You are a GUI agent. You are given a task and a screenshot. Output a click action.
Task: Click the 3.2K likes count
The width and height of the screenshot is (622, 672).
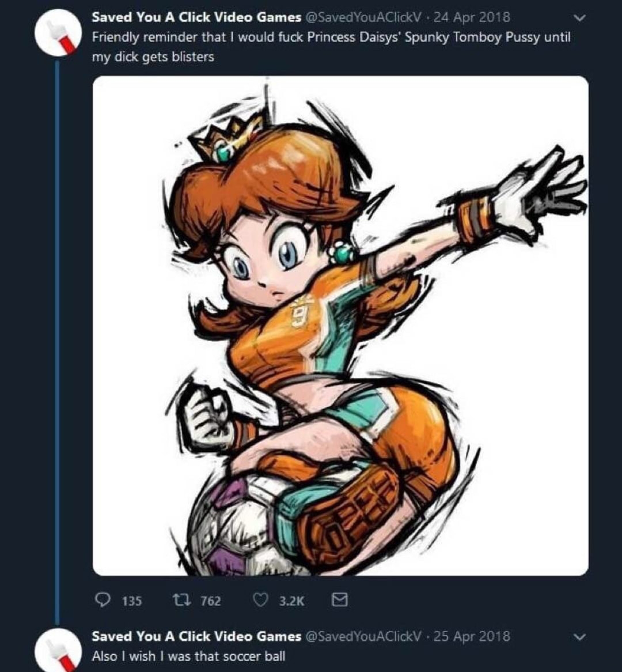coord(291,601)
